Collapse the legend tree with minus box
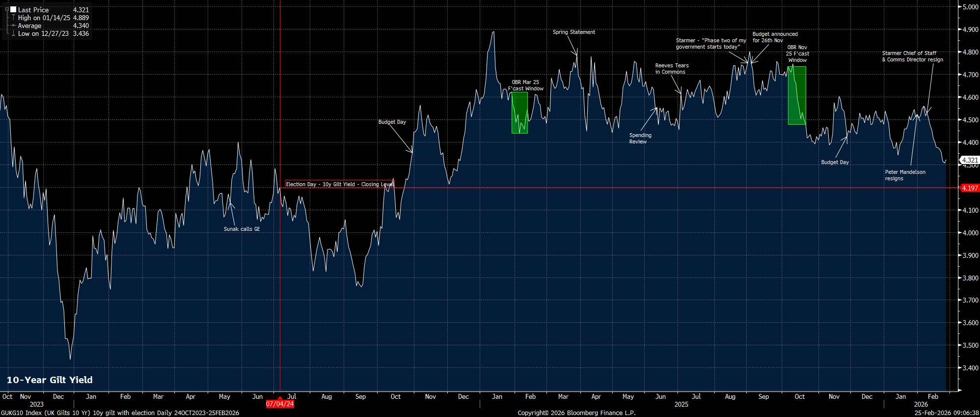This screenshot has width=980, height=417. (7, 9)
